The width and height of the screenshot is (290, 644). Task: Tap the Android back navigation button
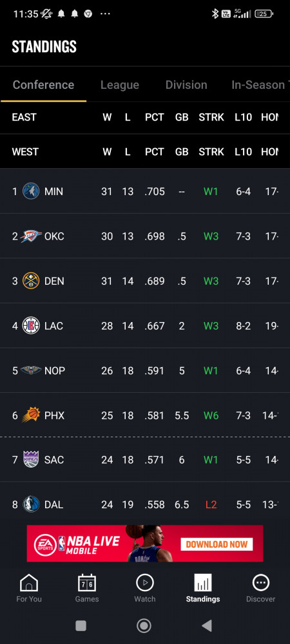click(207, 625)
